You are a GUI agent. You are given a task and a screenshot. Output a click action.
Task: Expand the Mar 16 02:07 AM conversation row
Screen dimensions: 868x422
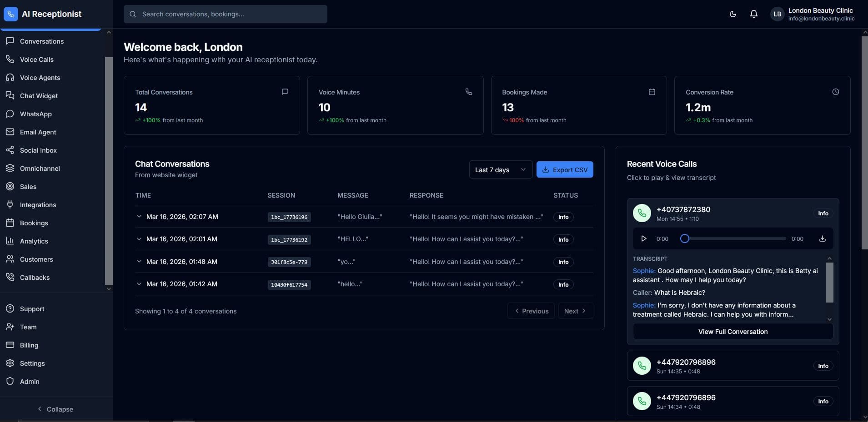[x=139, y=217]
